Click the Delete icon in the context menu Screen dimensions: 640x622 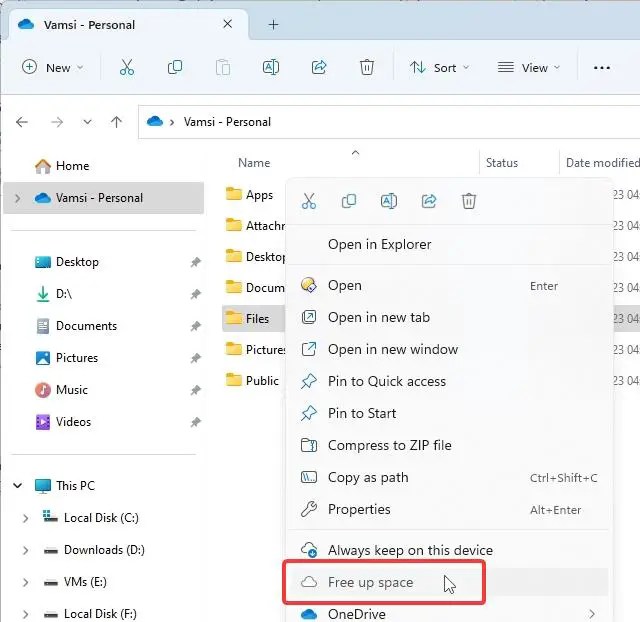469,201
